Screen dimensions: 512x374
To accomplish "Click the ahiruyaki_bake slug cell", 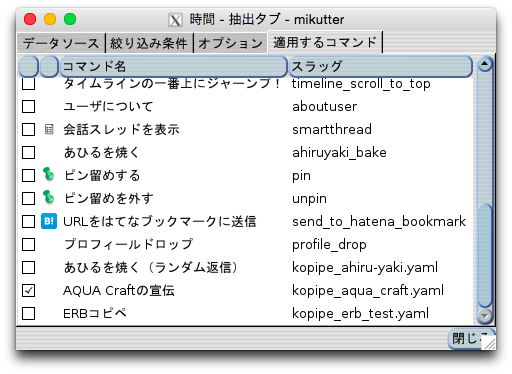I will (339, 153).
